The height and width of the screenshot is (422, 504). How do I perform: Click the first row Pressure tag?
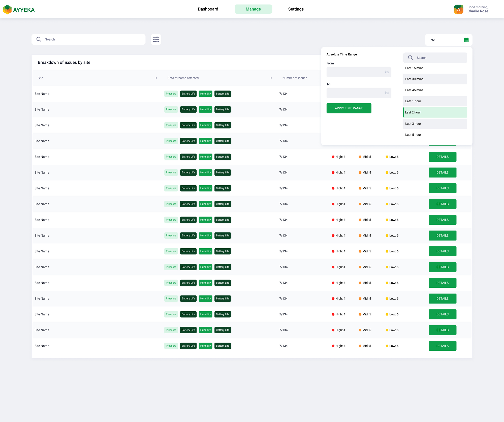coord(171,94)
